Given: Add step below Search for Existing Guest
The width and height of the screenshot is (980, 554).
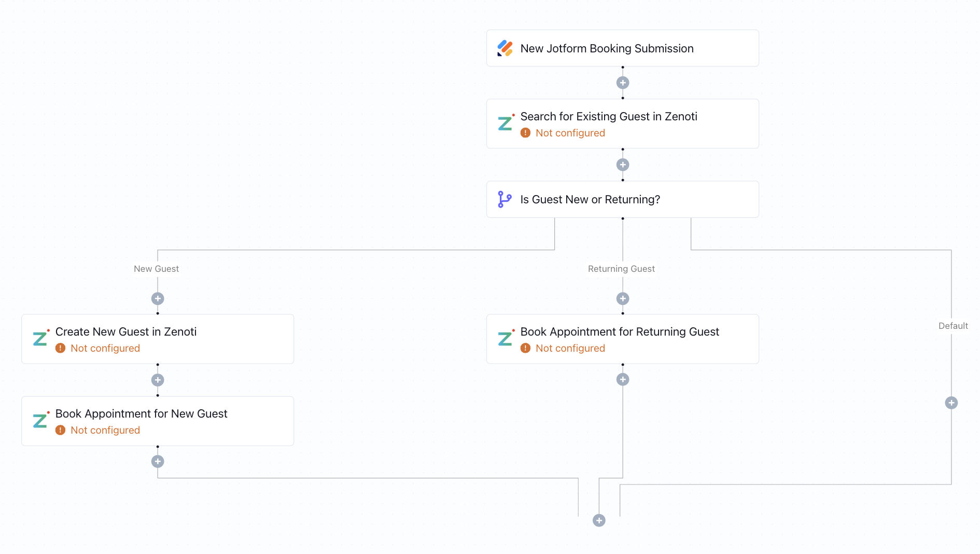Looking at the screenshot, I should pos(622,164).
